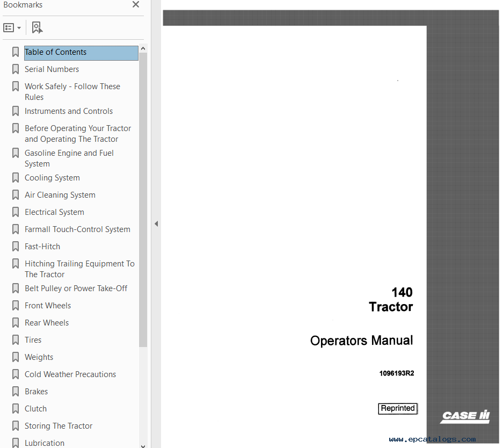
Task: Click the '140 Tractor' title on page
Action: tap(391, 300)
